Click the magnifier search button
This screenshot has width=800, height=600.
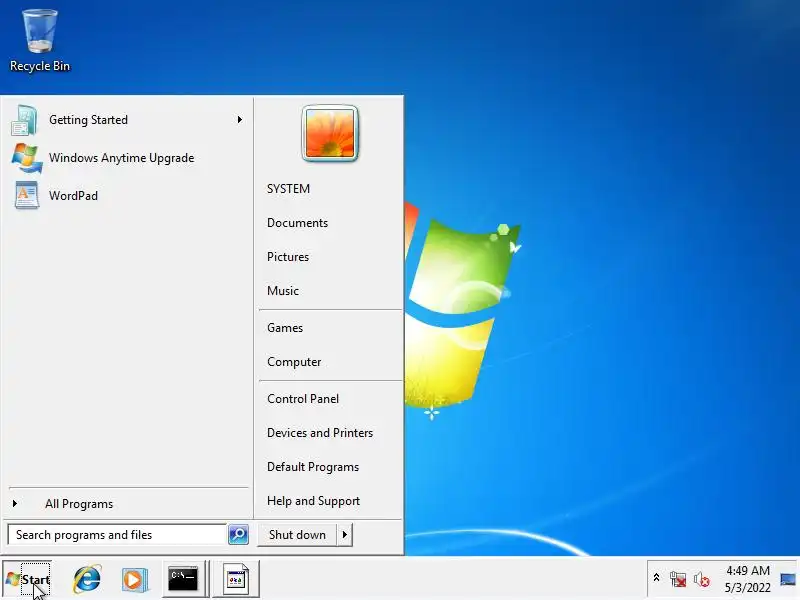[238, 535]
